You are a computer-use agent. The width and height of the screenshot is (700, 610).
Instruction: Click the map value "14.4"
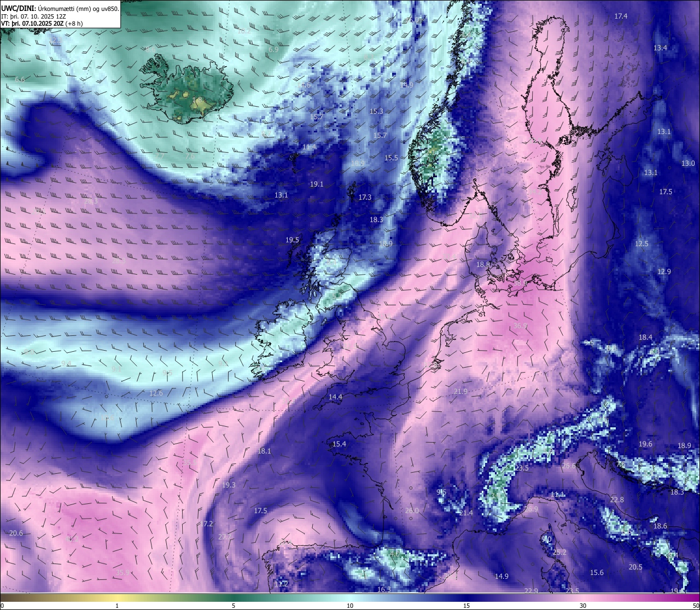click(335, 397)
